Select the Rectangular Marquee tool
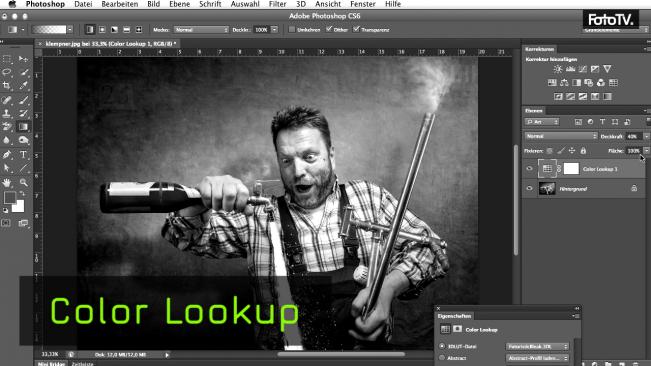 pyautogui.click(x=7, y=59)
